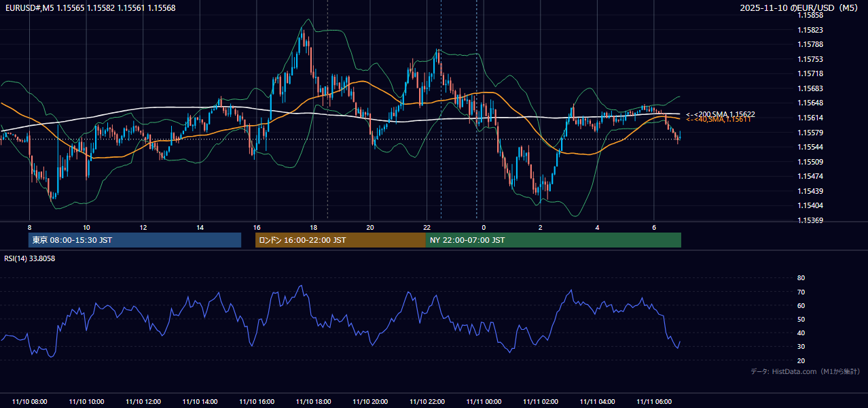
Task: Select the 東京 08:00-15:30 JST session bar
Action: click(135, 240)
